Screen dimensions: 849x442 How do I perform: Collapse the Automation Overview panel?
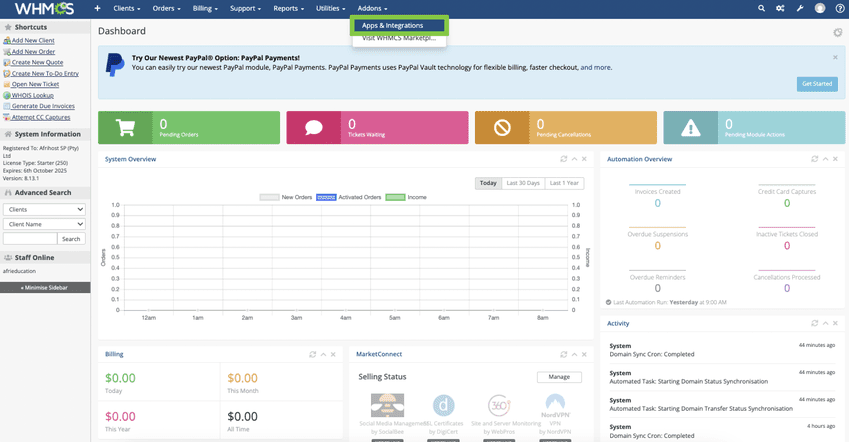click(x=826, y=159)
